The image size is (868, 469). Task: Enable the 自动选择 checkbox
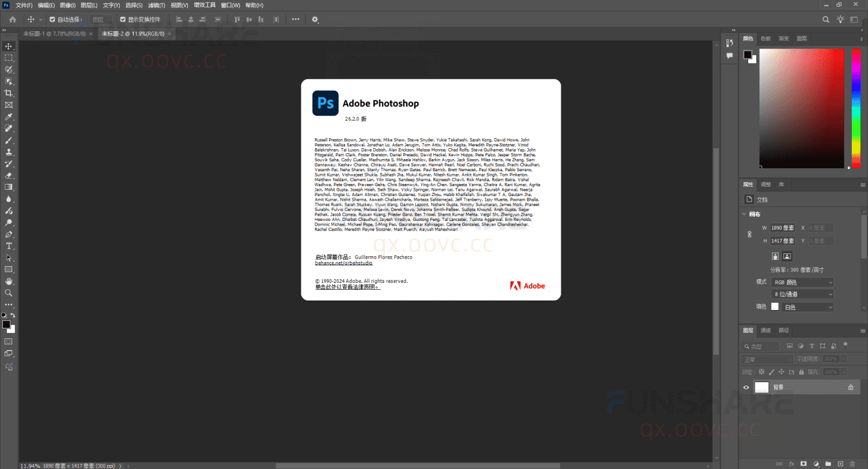52,19
